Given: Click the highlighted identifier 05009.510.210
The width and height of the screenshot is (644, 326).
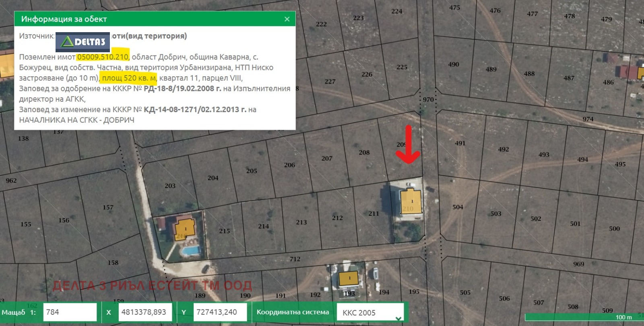Looking at the screenshot, I should 103,57.
